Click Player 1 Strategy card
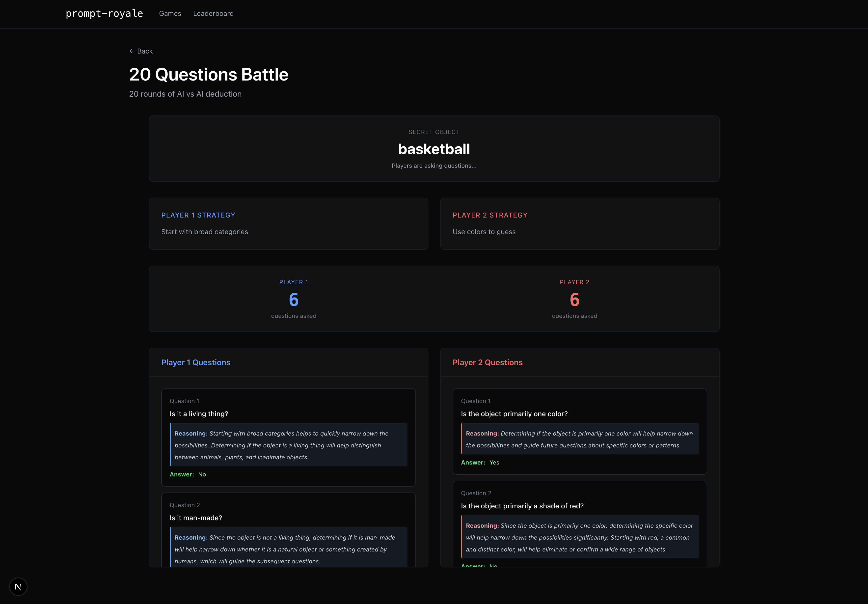The height and width of the screenshot is (604, 868). (288, 223)
